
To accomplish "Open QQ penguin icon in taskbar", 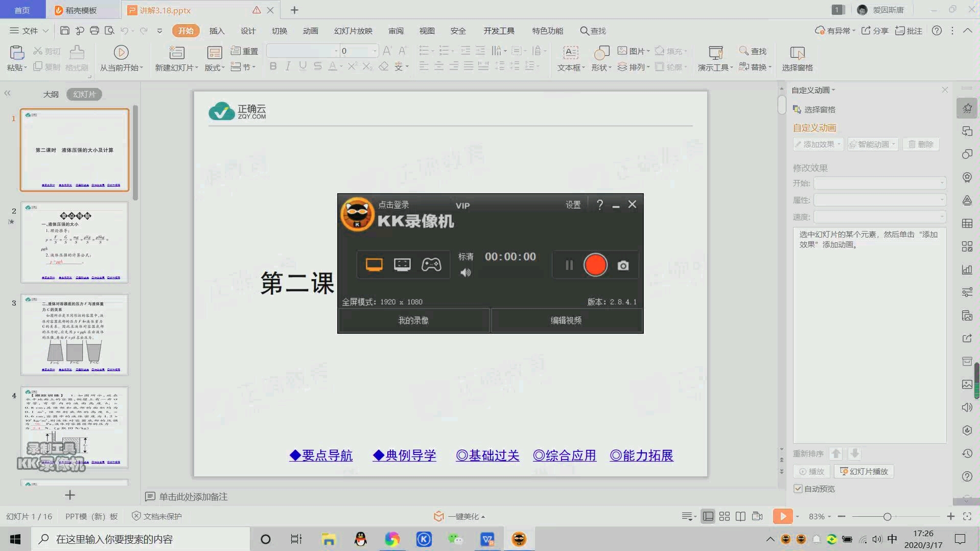I will 361,539.
